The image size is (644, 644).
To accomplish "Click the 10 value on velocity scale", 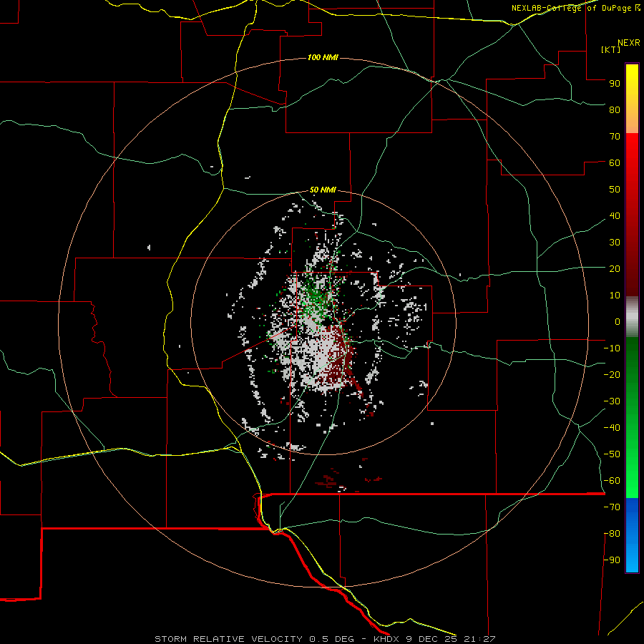I will (615, 296).
